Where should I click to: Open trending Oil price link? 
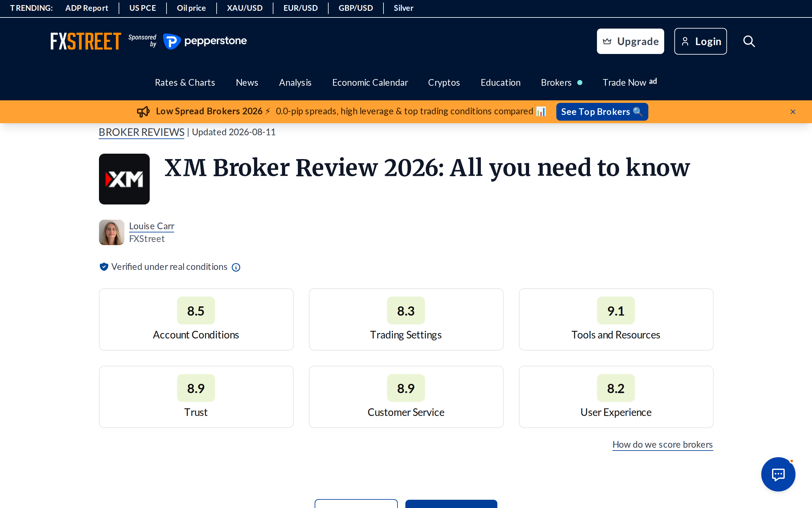(191, 8)
